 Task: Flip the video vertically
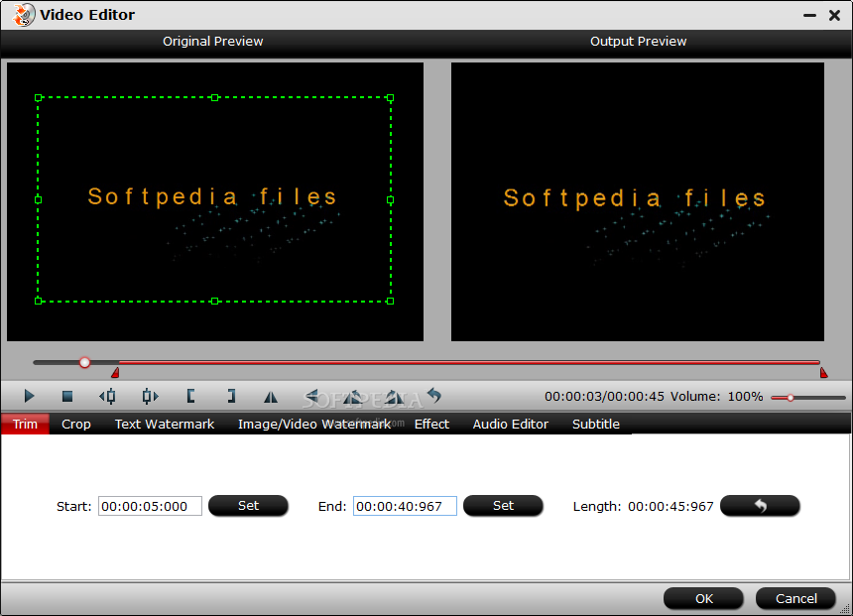point(312,397)
